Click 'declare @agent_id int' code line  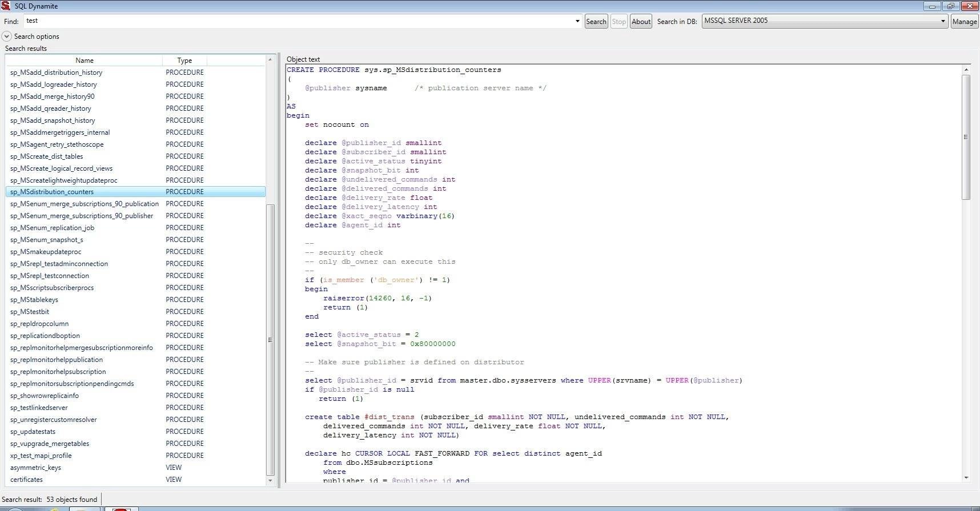(x=353, y=225)
